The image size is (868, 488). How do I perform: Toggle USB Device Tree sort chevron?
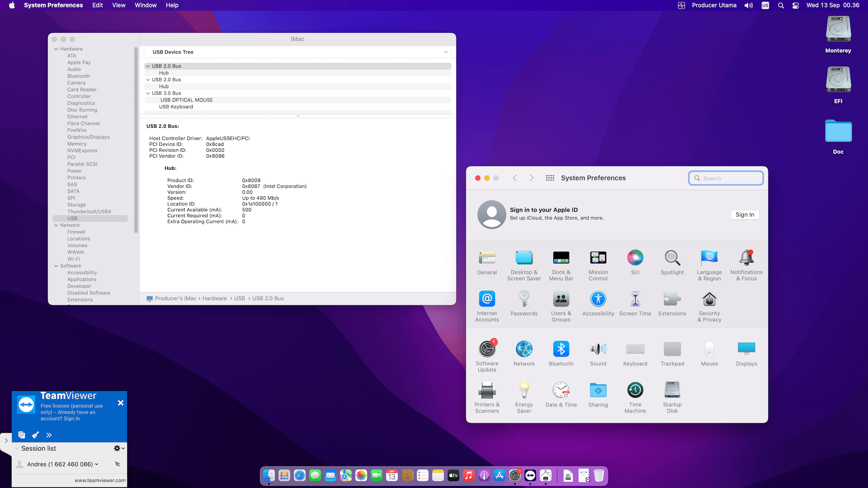click(x=446, y=52)
